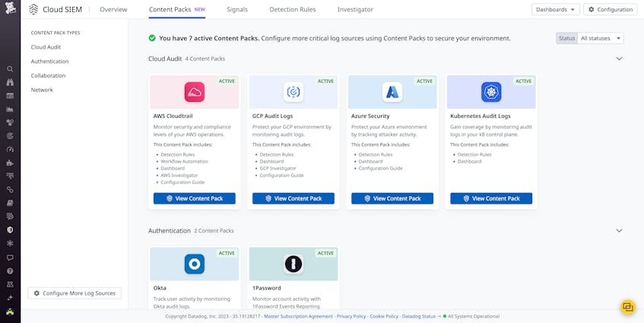Click the '4 Content Packs' count text
Viewport: 644px width, 323px height.
coord(205,59)
